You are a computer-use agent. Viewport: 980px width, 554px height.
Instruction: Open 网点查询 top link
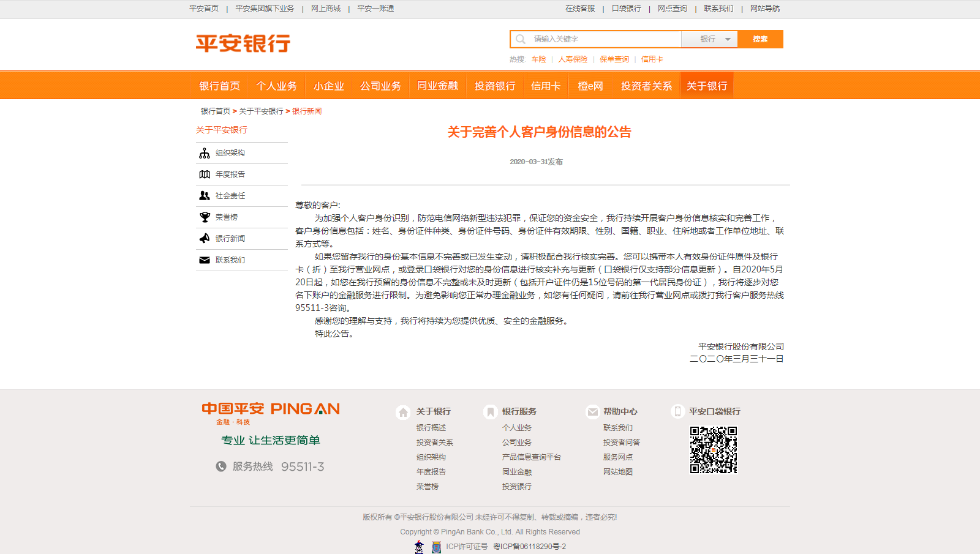pos(673,9)
